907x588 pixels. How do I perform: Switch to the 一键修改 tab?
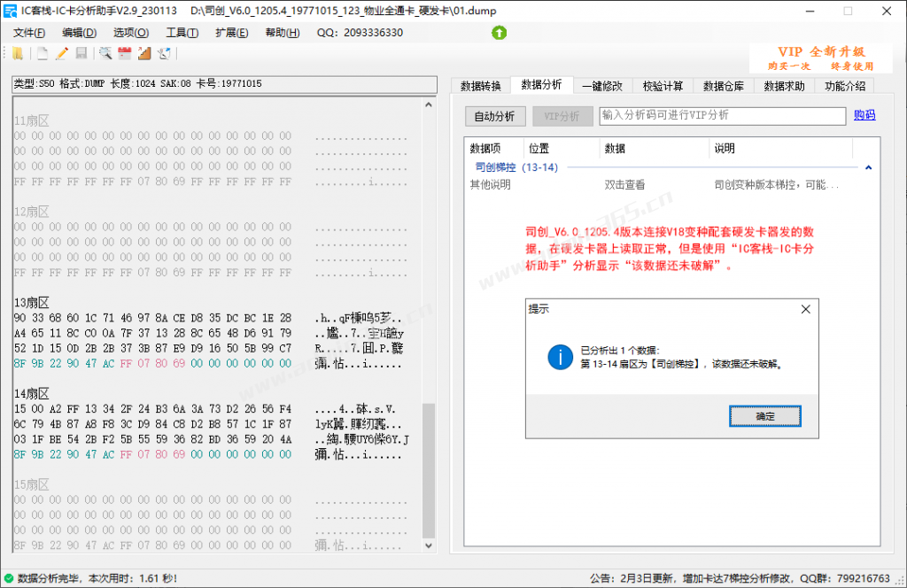[x=602, y=86]
